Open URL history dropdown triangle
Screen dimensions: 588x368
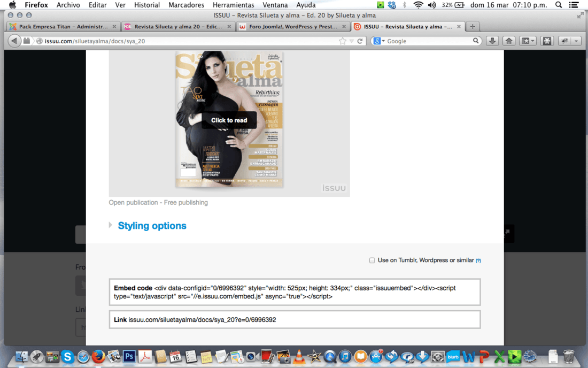[351, 41]
